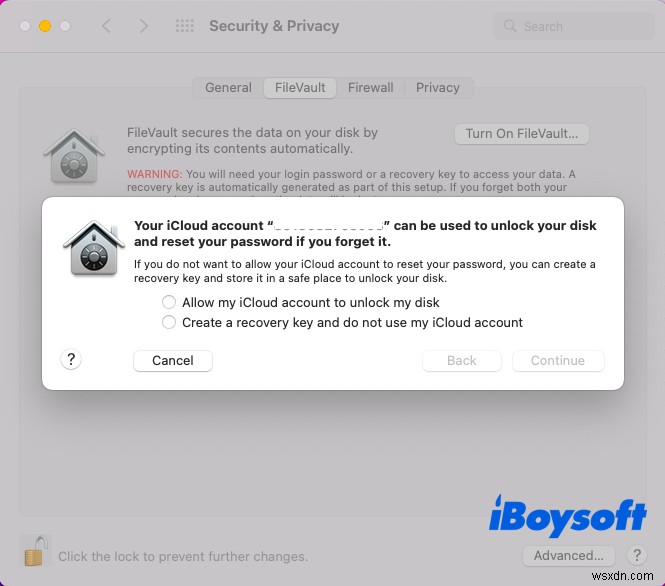Image resolution: width=665 pixels, height=586 pixels.
Task: Click the Back button in dialog
Action: [x=462, y=360]
